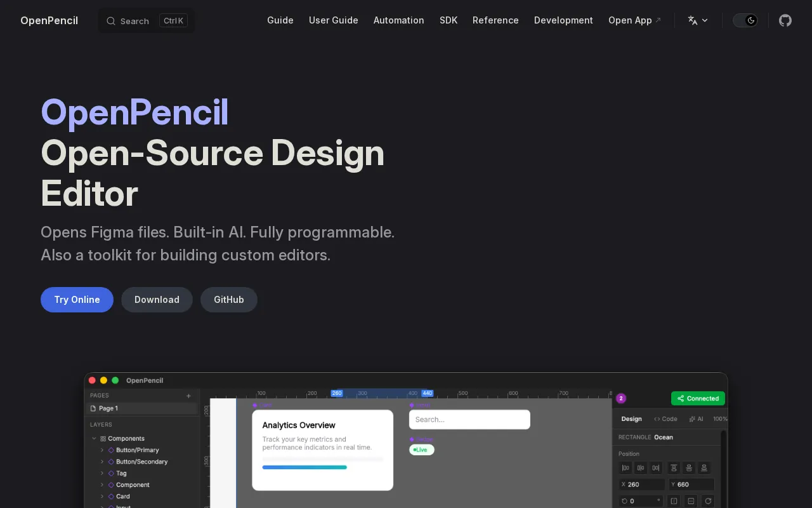
Task: Add a new page with plus icon
Action: (188, 396)
